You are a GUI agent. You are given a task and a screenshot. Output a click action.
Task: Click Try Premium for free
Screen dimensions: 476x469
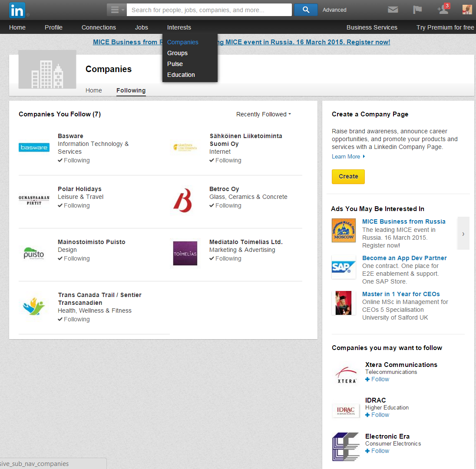pyautogui.click(x=445, y=27)
